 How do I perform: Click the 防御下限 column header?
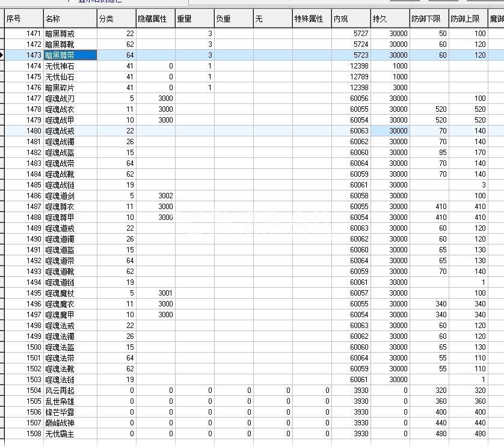tap(429, 19)
